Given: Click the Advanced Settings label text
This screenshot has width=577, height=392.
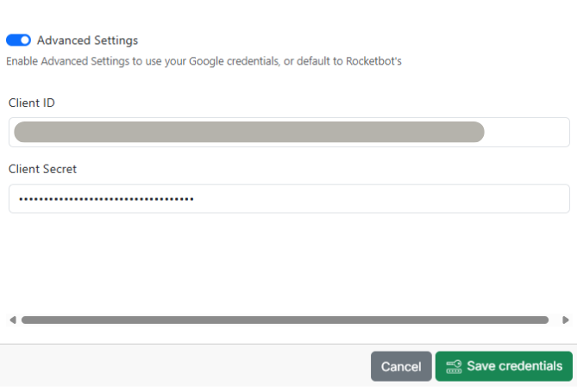Looking at the screenshot, I should (x=88, y=40).
